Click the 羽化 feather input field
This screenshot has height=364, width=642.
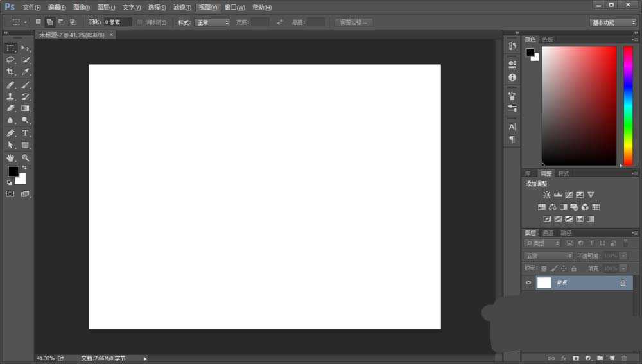coord(117,22)
